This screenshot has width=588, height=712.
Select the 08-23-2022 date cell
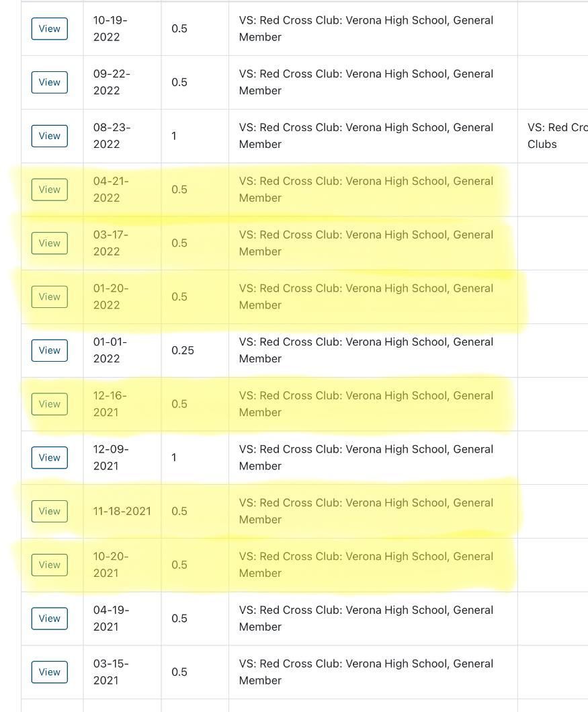pos(112,136)
